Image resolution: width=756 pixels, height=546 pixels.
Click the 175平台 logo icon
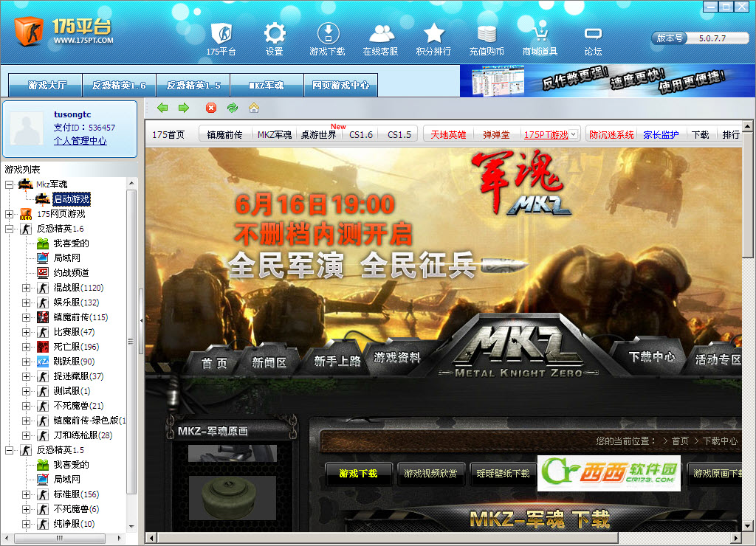pyautogui.click(x=29, y=31)
